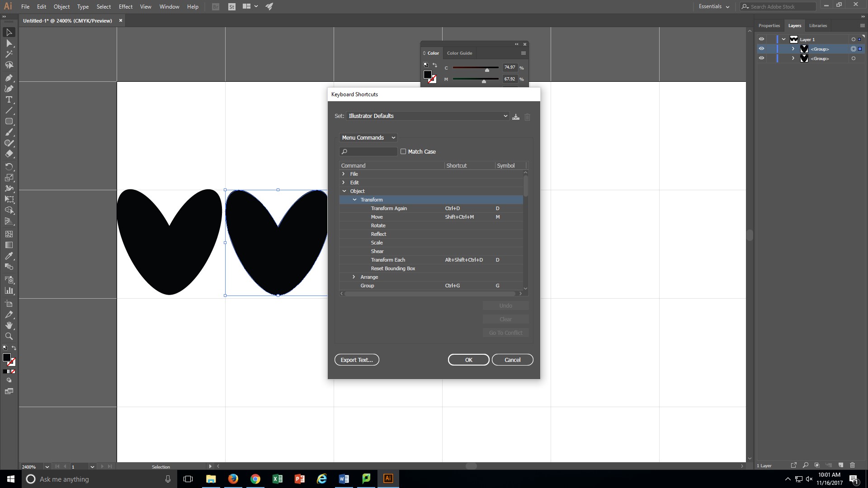Expand the Object command tree item
Image resolution: width=868 pixels, height=488 pixels.
click(x=344, y=191)
